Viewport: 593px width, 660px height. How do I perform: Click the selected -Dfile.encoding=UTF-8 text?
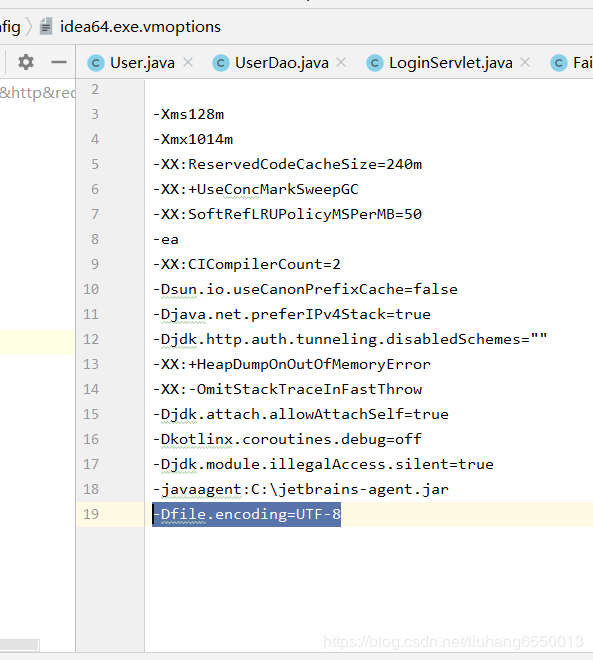(247, 514)
